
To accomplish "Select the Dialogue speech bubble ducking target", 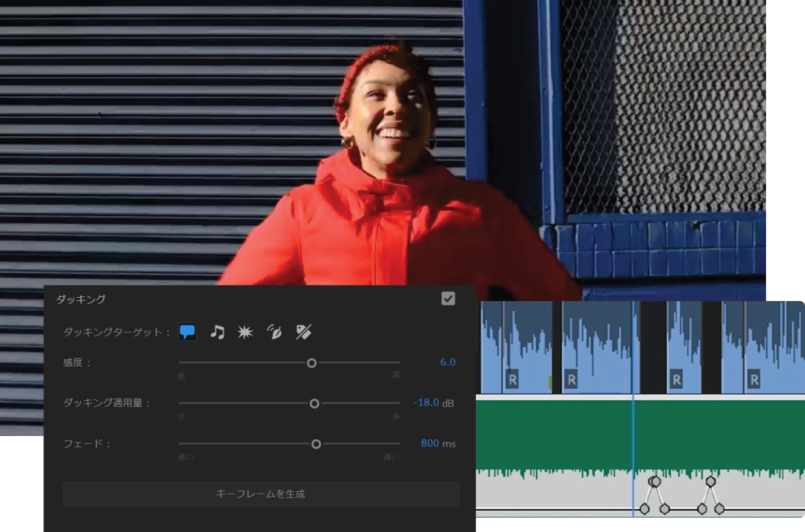I will pyautogui.click(x=187, y=332).
